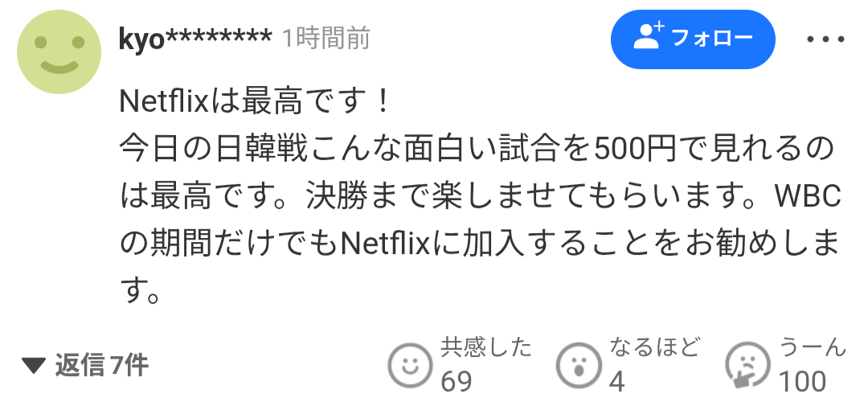React with the 共感した smiley face icon
The image size is (868, 406).
point(410,366)
